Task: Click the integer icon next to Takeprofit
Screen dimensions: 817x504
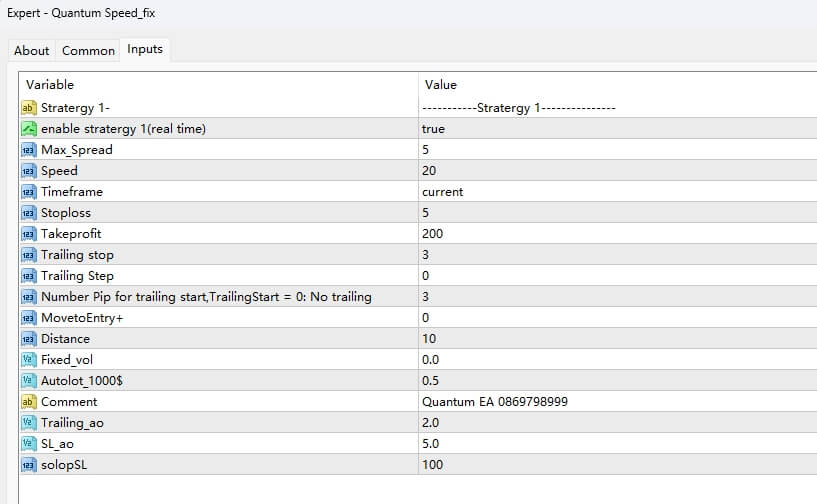Action: click(28, 234)
